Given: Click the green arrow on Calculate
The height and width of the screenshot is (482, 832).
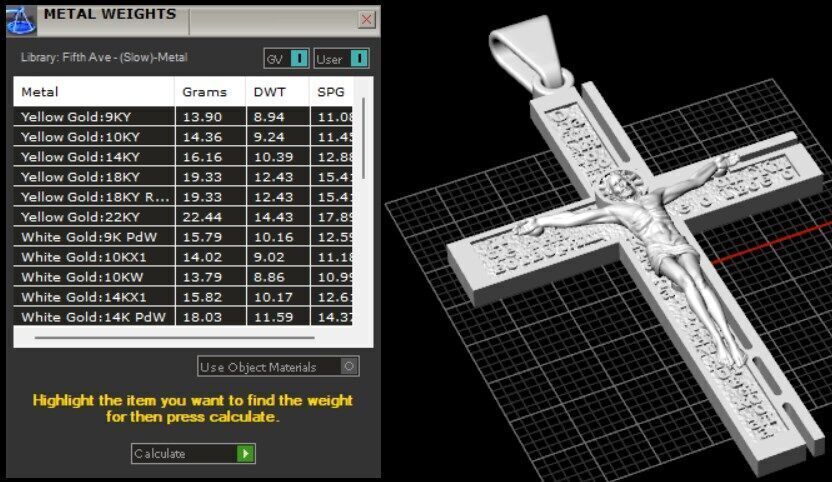Looking at the screenshot, I should [x=245, y=453].
